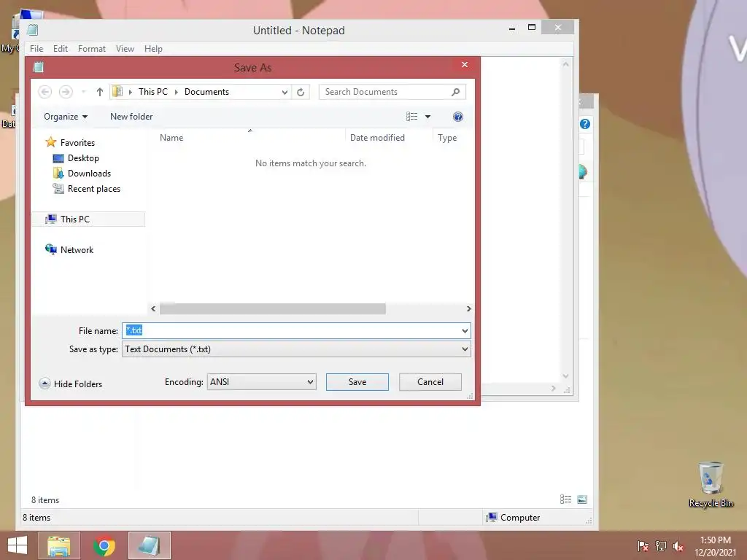This screenshot has width=747, height=560.
Task: Click the search magnifier icon
Action: 455,92
